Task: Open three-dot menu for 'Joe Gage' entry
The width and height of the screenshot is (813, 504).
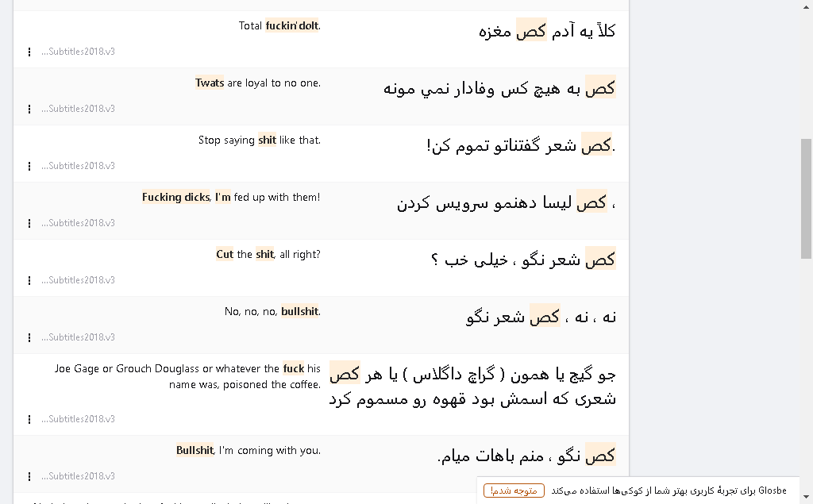Action: 29,419
